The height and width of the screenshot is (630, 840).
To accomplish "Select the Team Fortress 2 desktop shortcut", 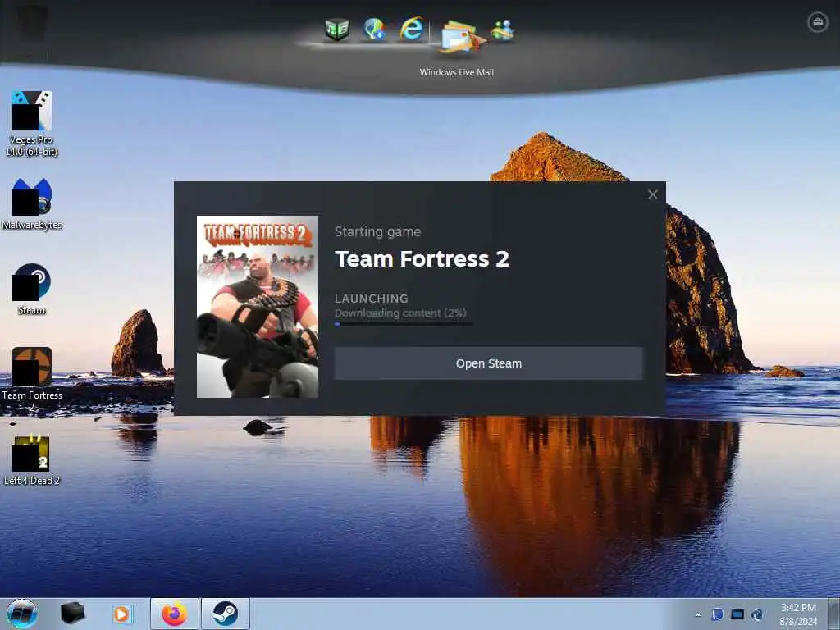I will 32,379.
